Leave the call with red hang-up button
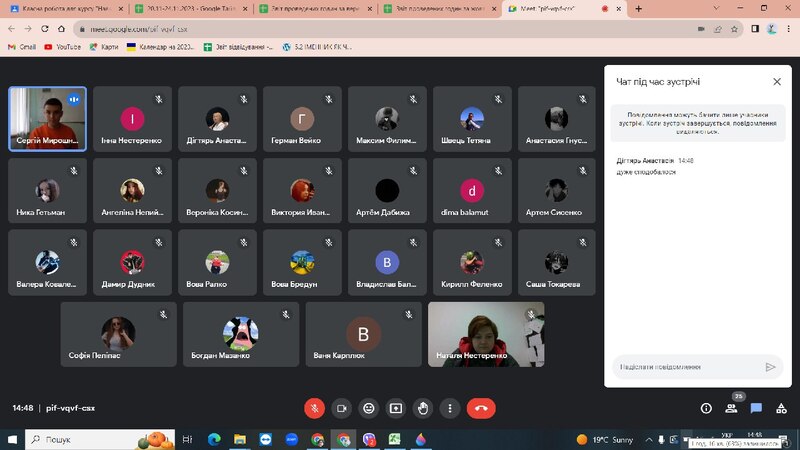800x450 pixels. point(481,408)
